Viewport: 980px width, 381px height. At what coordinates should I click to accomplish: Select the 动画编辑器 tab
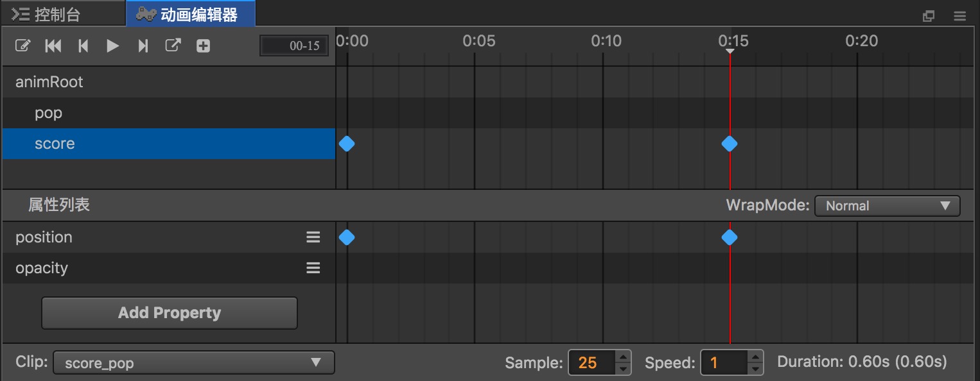click(191, 14)
